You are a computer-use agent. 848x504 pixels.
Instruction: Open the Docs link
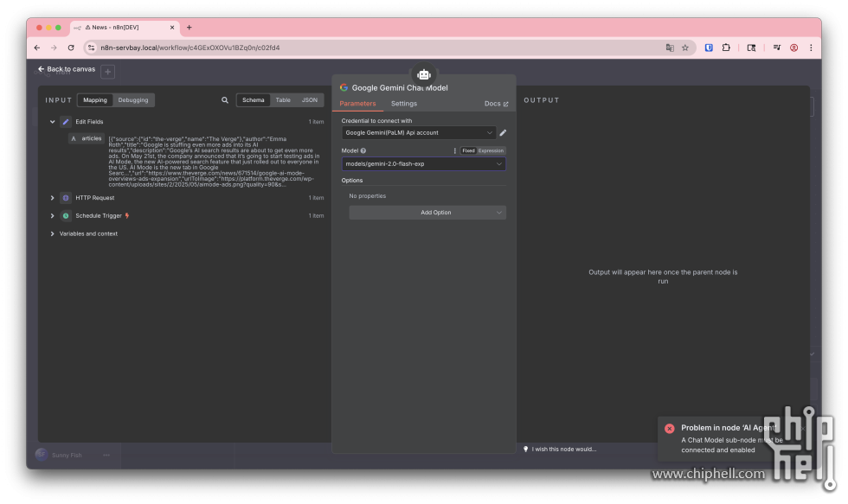496,104
